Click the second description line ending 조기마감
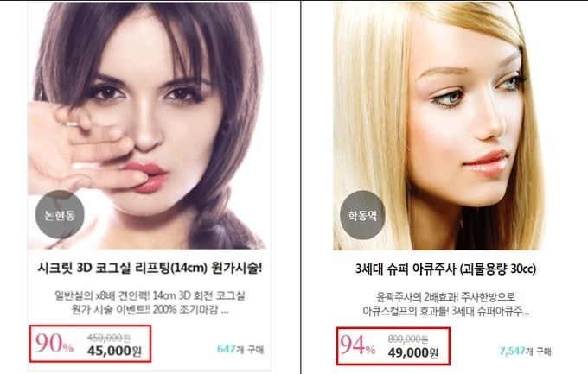The height and width of the screenshot is (374, 588). click(150, 310)
